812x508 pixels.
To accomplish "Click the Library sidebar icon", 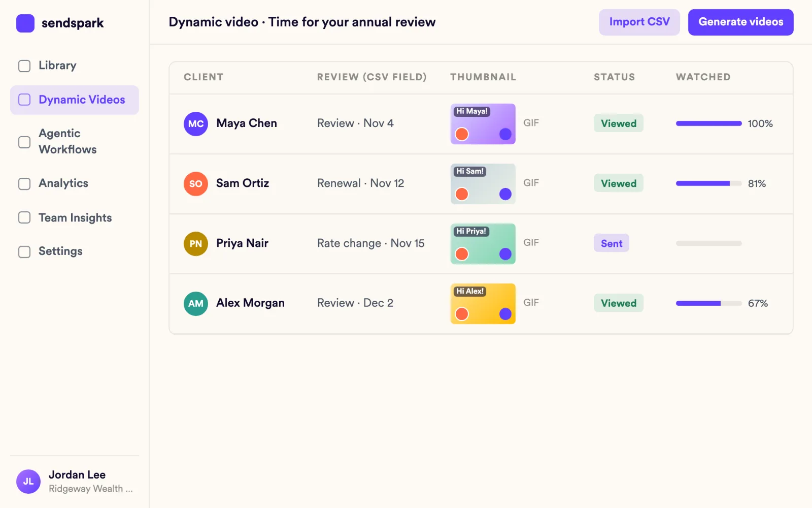I will coord(24,66).
